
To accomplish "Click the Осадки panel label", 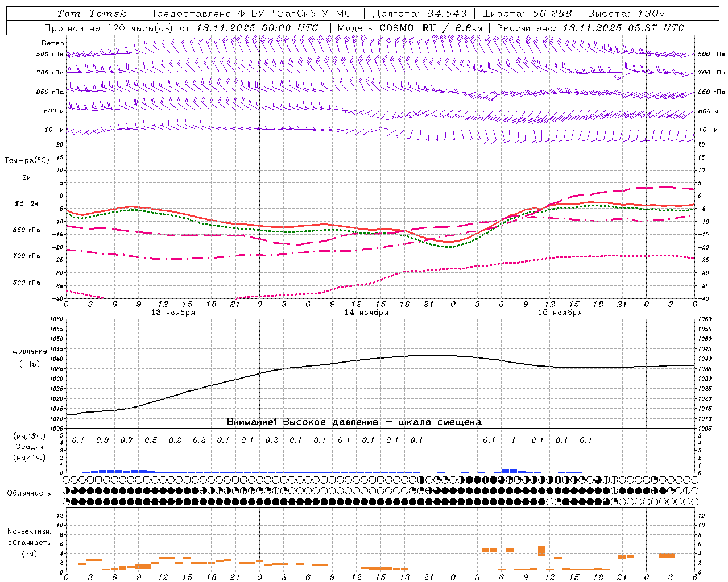I will click(x=30, y=447).
